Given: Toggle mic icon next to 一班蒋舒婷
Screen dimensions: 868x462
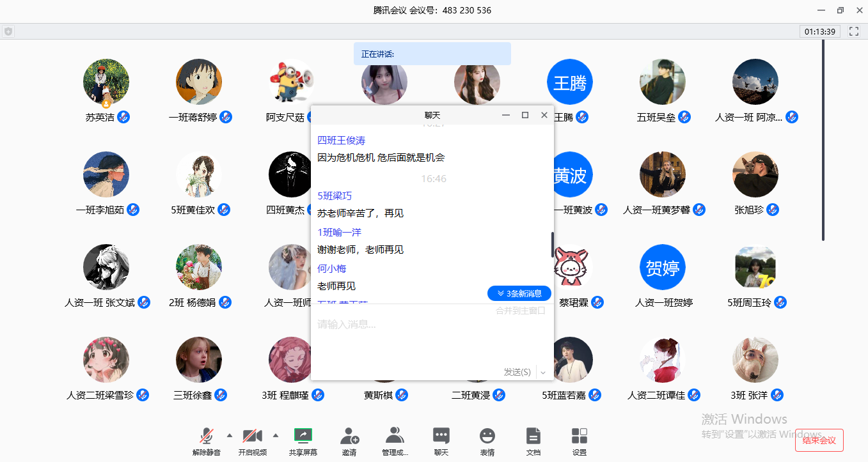Looking at the screenshot, I should tap(226, 117).
